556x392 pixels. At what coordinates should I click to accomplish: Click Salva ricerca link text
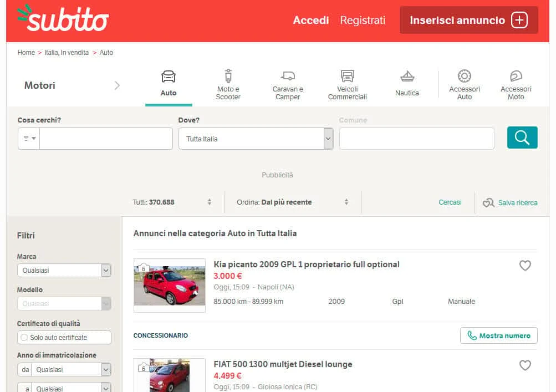coord(518,202)
